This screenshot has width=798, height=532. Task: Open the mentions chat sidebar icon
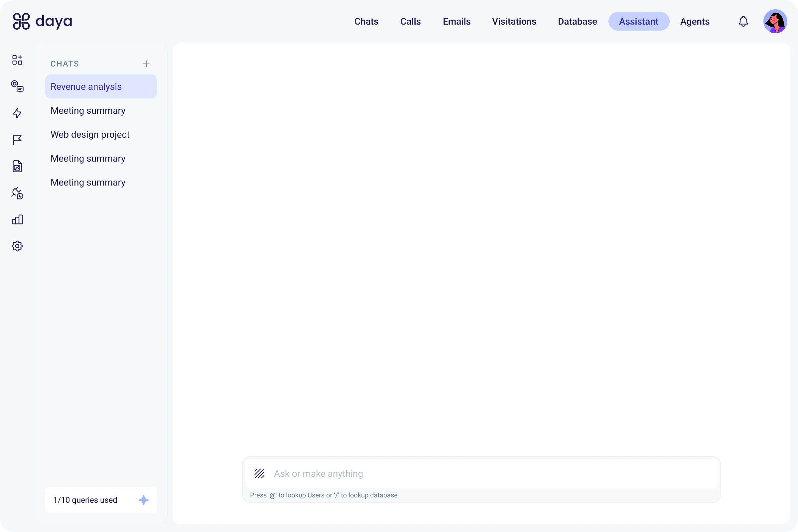tap(17, 86)
